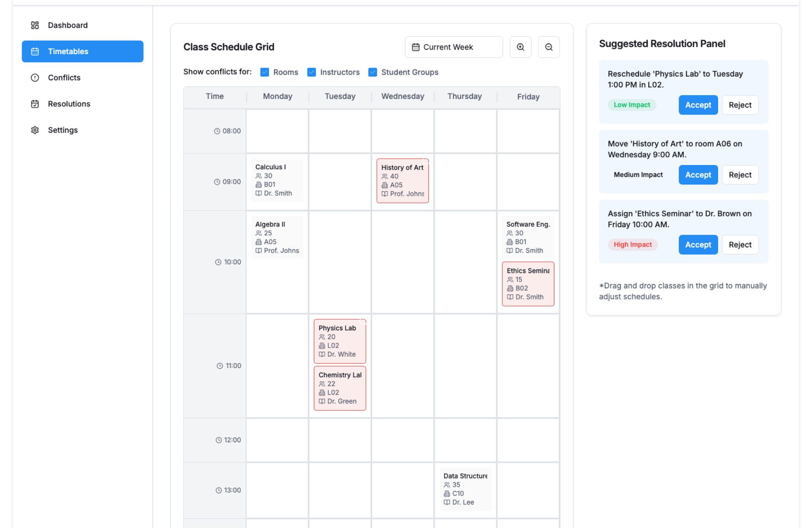Click the calendar icon beside Current Week
Image resolution: width=812 pixels, height=528 pixels.
click(416, 47)
